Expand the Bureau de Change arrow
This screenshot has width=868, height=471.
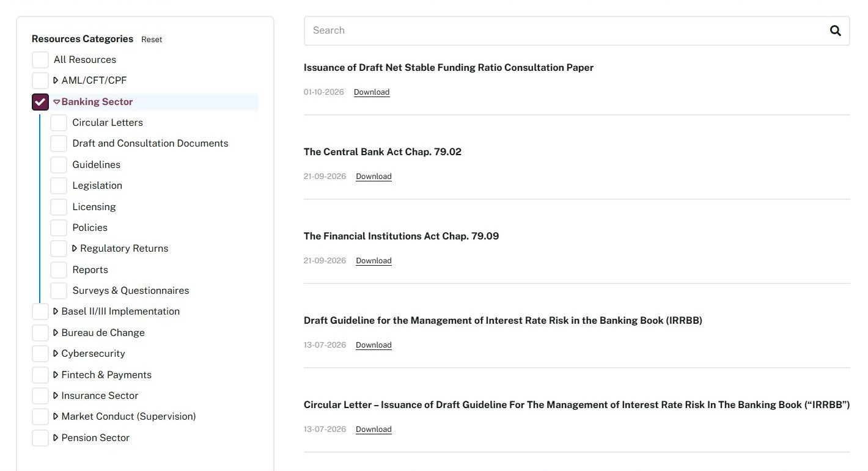(x=56, y=333)
